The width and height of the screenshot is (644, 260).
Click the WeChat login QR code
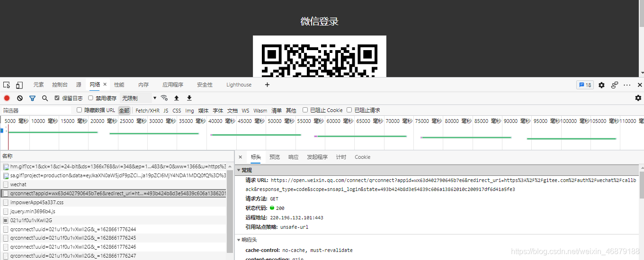(x=320, y=56)
